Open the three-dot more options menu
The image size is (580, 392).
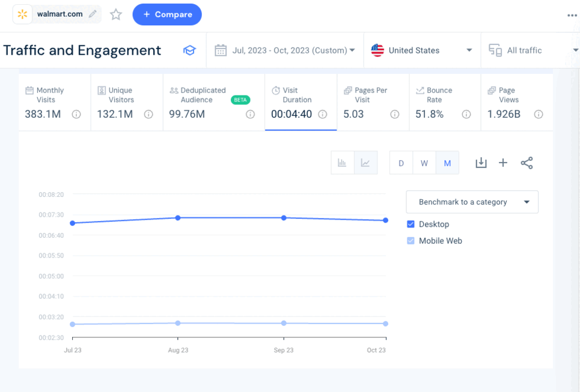[572, 16]
